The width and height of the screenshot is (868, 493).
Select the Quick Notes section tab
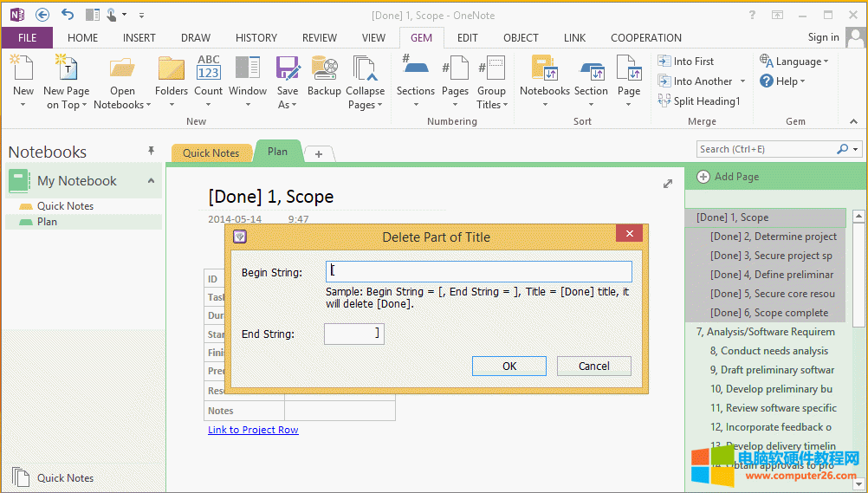(211, 152)
